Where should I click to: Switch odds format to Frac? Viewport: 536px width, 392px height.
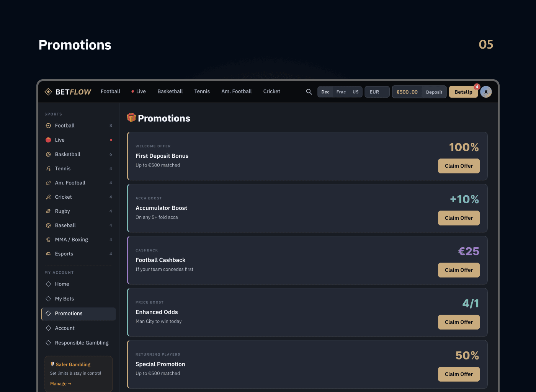[341, 92]
